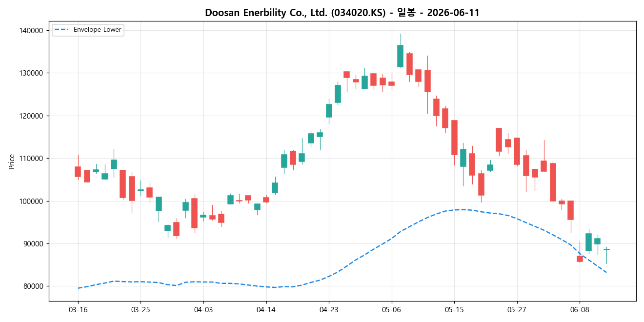Viewport: 644px width, 322px height.
Task: Click the 90000 y-axis tick label
Action: pyautogui.click(x=33, y=244)
